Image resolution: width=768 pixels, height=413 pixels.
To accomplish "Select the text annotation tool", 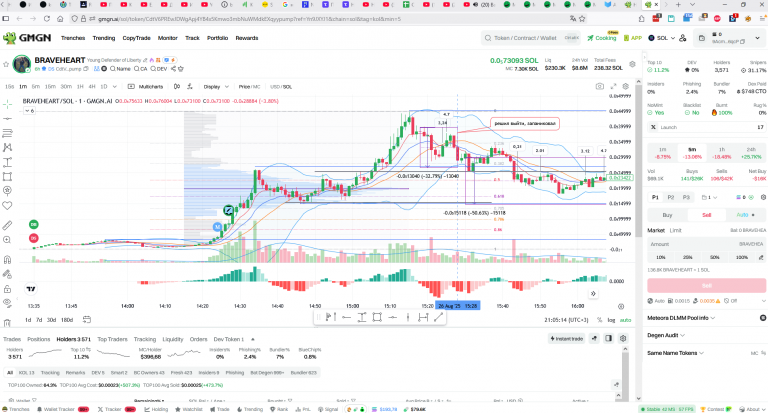I will [7, 162].
